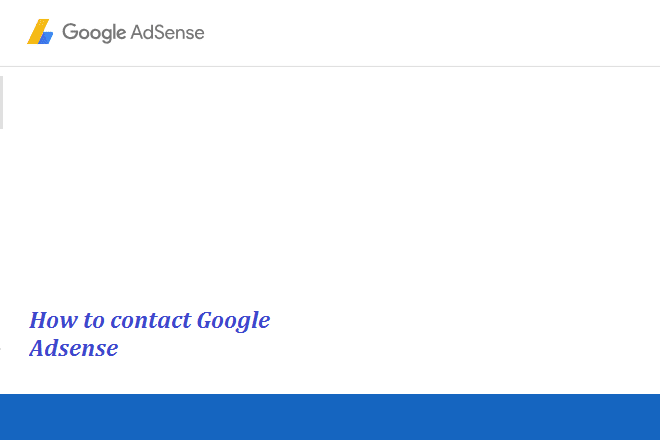Select the "Google" wordmark in the header
Screen dimensions: 660x440
94,33
